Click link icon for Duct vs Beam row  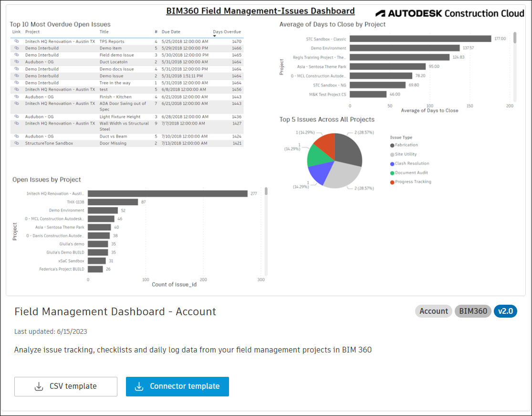tap(16, 136)
